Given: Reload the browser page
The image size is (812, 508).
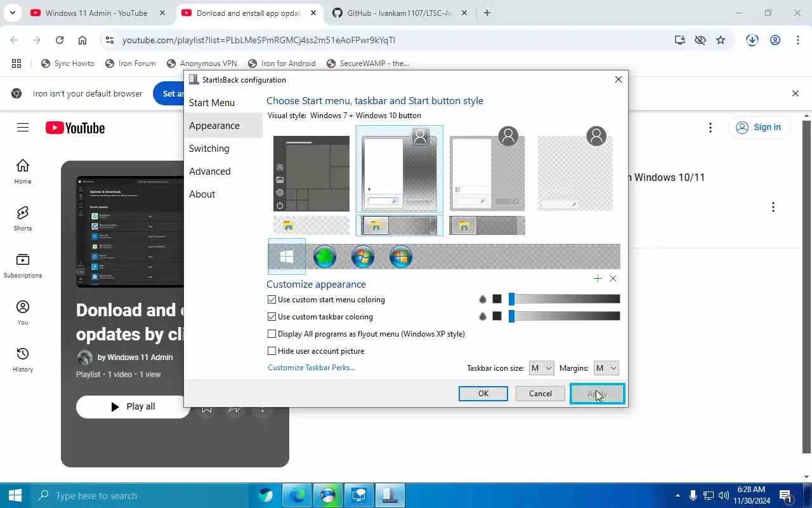Looking at the screenshot, I should [60, 40].
